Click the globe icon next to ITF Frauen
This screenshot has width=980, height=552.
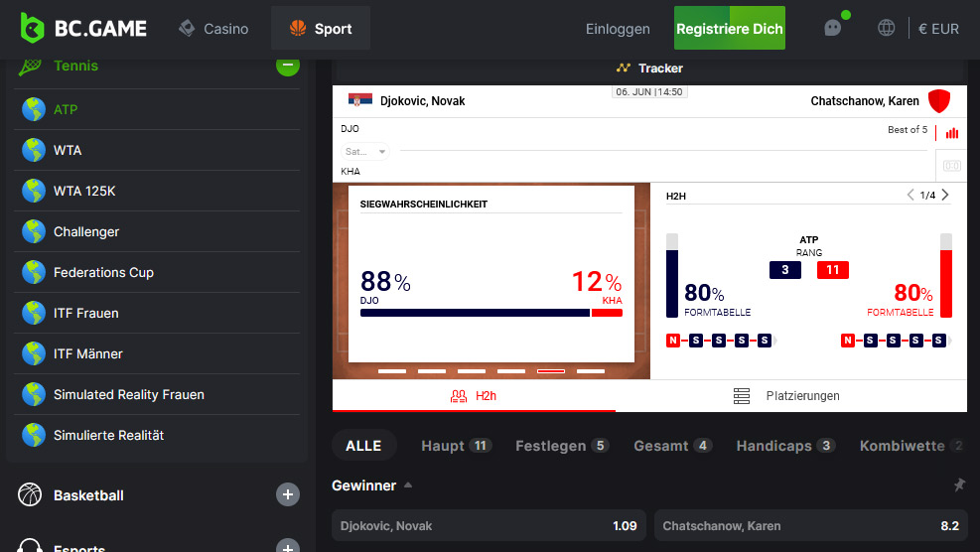[34, 313]
